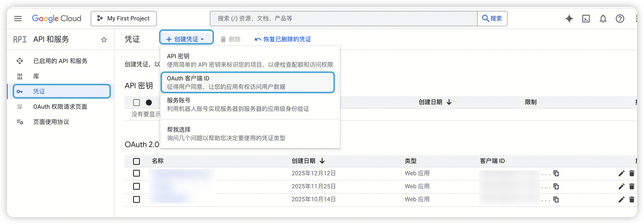Copy client ID of the 2025年12月12日 row

556,173
